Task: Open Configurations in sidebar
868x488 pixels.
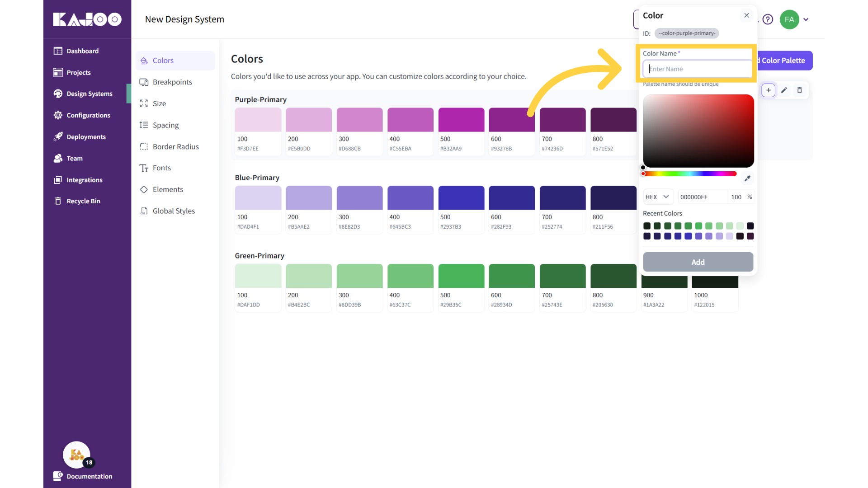Action: (x=89, y=115)
